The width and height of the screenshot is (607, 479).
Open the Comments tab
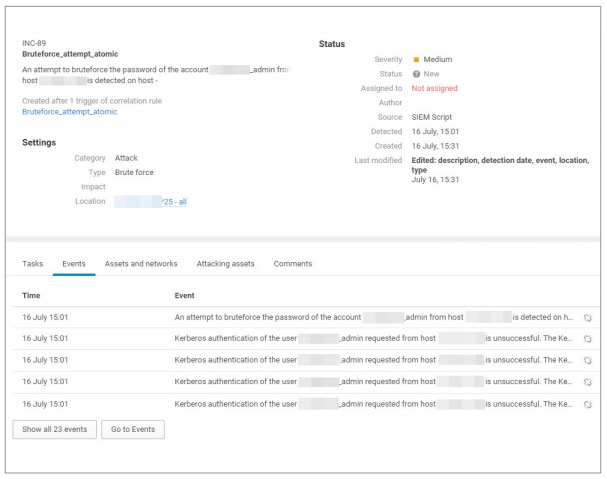293,264
